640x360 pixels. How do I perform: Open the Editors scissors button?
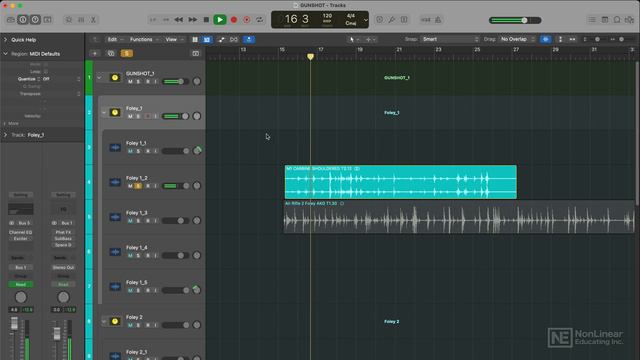click(x=93, y=20)
